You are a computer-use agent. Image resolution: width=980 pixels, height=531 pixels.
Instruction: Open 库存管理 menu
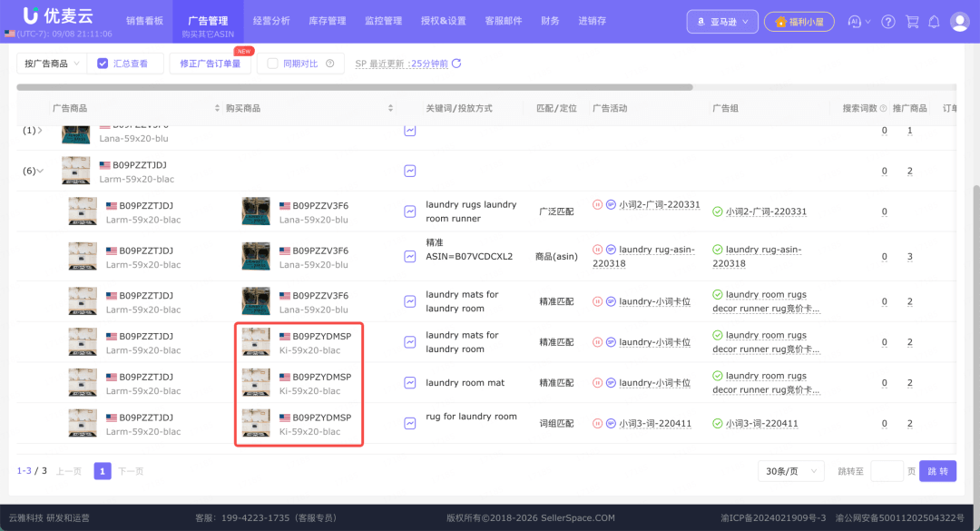pyautogui.click(x=328, y=21)
